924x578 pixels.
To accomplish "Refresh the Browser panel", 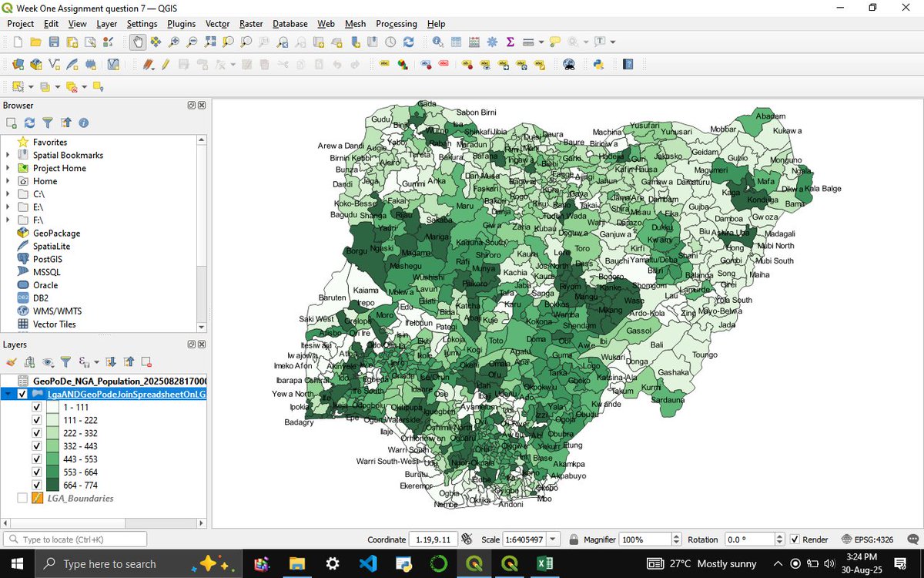I will coord(29,123).
